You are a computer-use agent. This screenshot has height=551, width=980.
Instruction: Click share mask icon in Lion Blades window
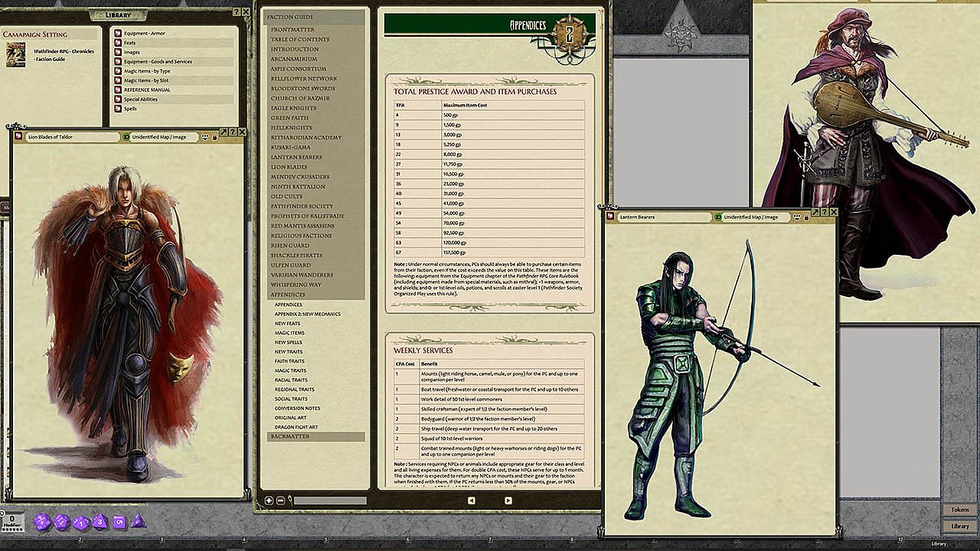(x=205, y=137)
